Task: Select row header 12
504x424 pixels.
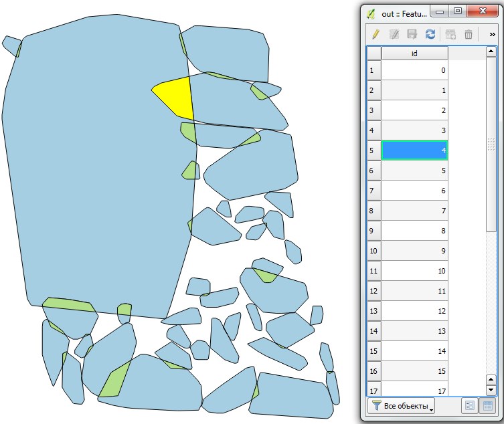Action: point(374,291)
